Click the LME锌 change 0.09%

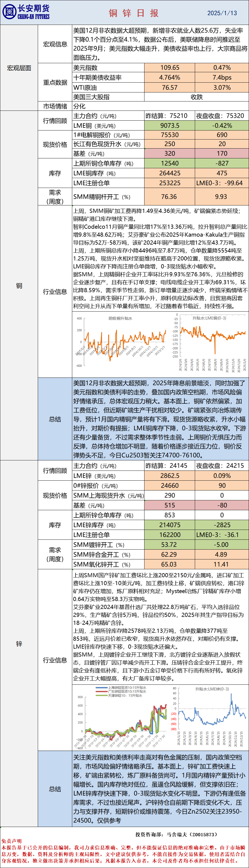pos(222,476)
